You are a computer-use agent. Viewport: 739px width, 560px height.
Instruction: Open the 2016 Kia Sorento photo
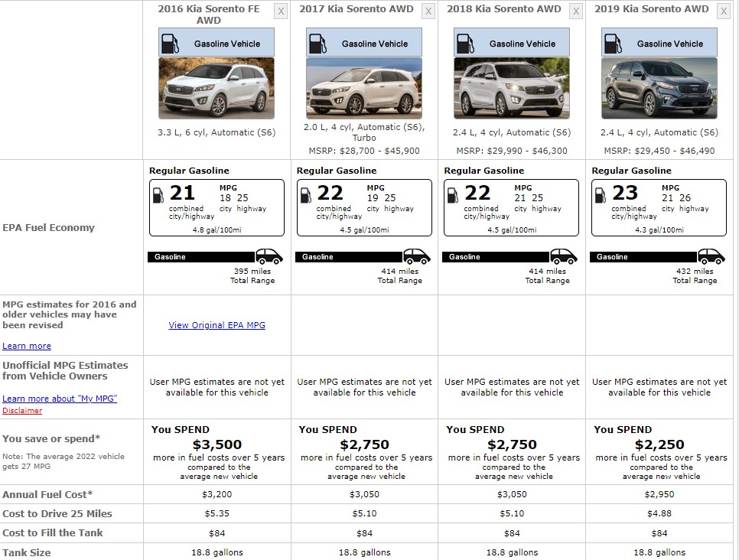pos(216,88)
